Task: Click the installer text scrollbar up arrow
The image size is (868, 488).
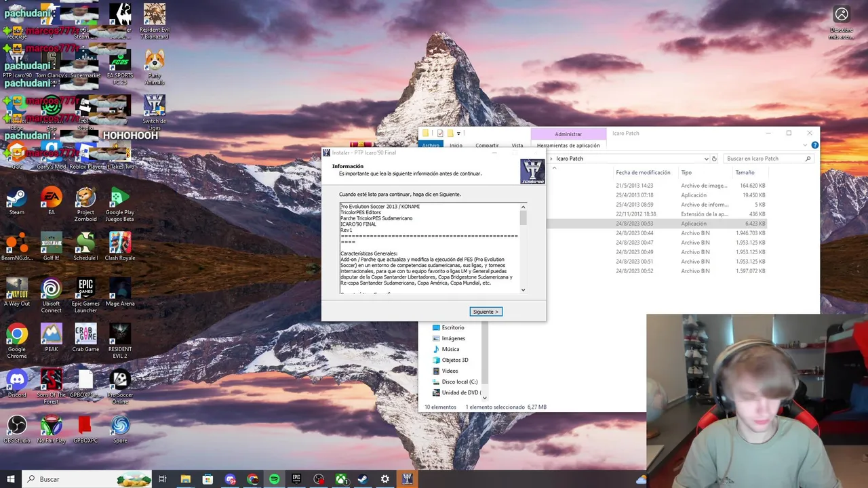Action: click(x=523, y=207)
